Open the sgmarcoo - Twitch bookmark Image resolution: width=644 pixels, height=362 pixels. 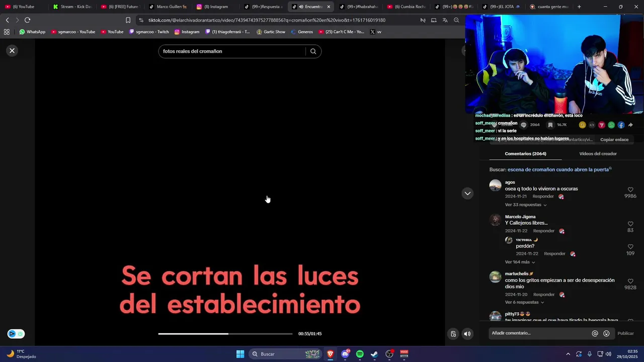click(x=149, y=32)
